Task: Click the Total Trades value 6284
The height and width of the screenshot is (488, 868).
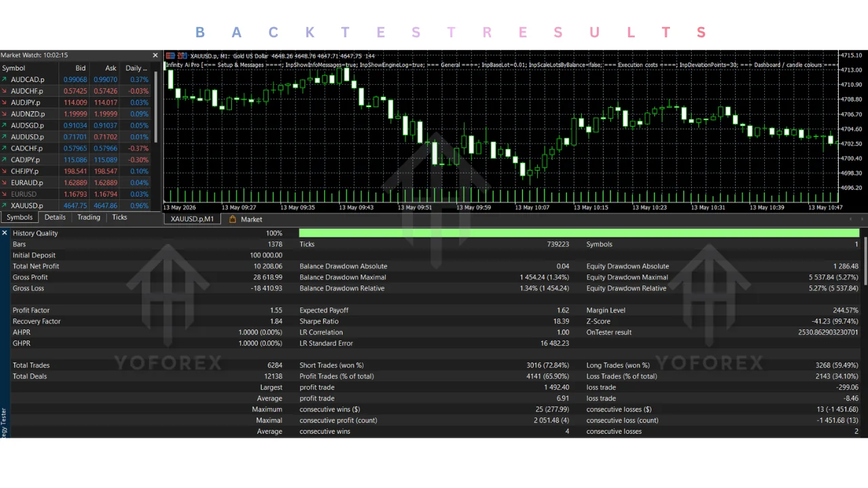Action: click(x=274, y=365)
